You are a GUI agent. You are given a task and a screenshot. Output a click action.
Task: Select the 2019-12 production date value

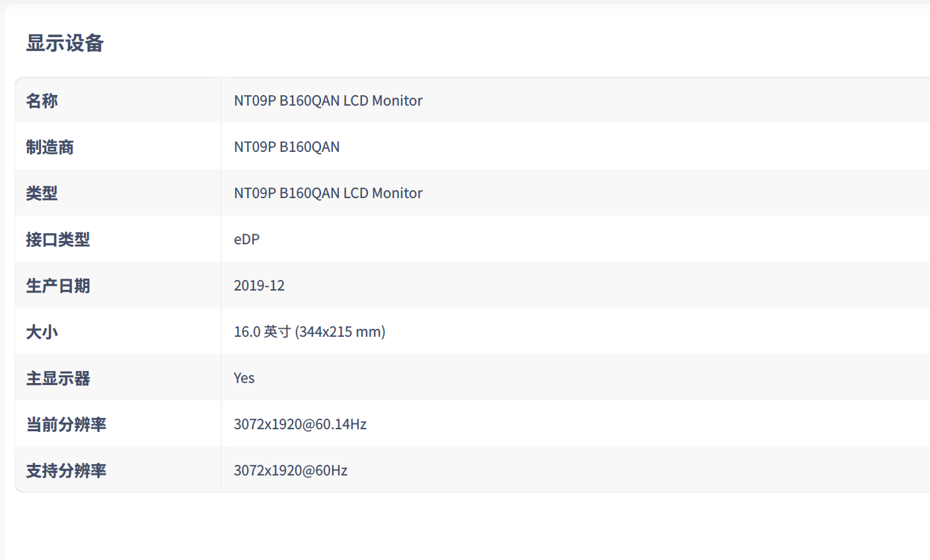coord(259,286)
